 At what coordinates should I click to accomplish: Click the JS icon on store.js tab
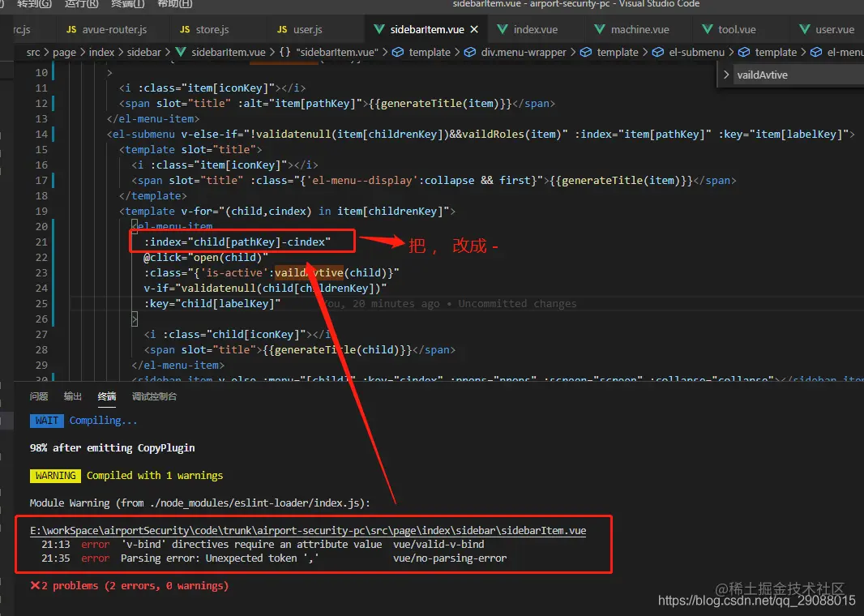(x=185, y=30)
